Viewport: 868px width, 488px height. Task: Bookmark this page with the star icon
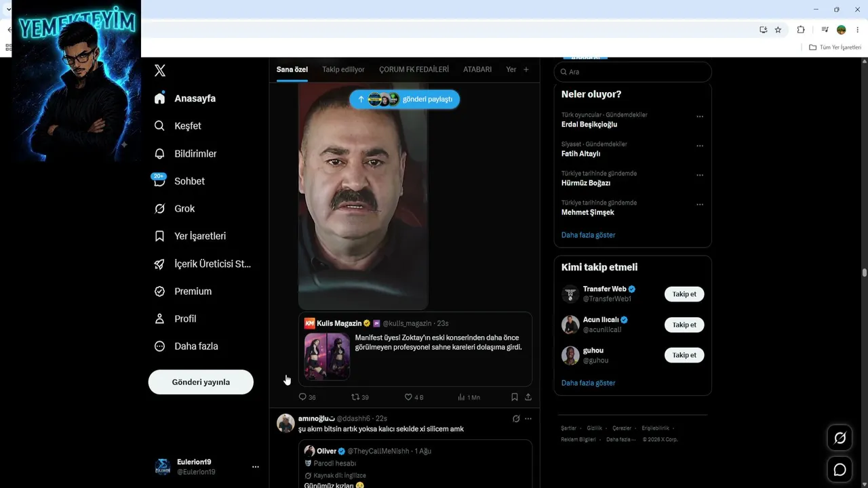(778, 30)
